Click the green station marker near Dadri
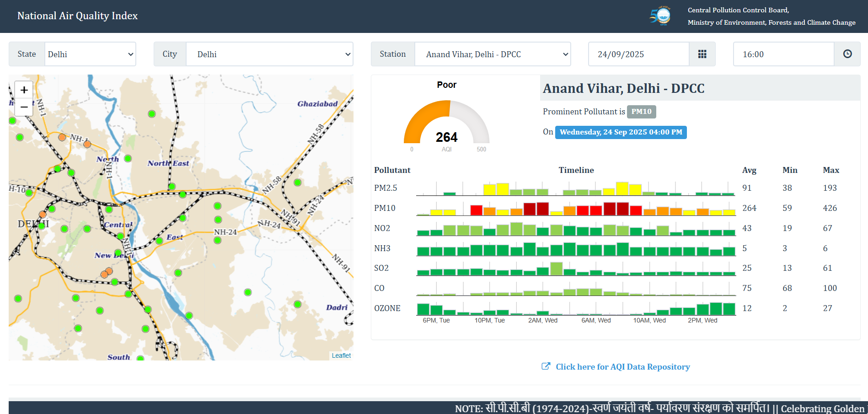Screen dimensions: 868x414 pos(297,304)
